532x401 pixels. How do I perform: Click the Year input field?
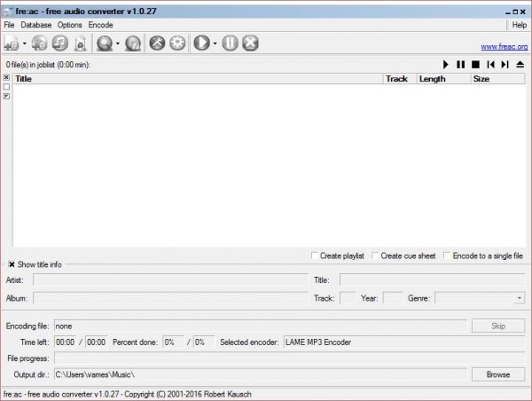(393, 298)
